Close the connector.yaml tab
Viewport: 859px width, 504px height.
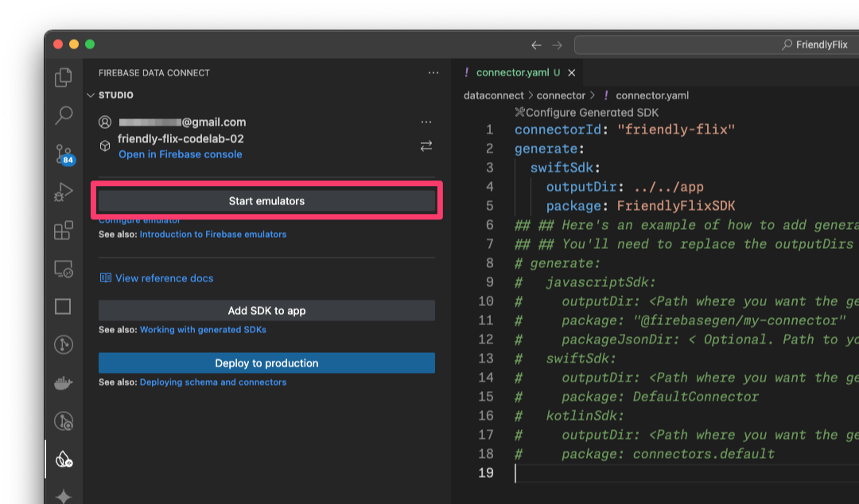(x=571, y=72)
